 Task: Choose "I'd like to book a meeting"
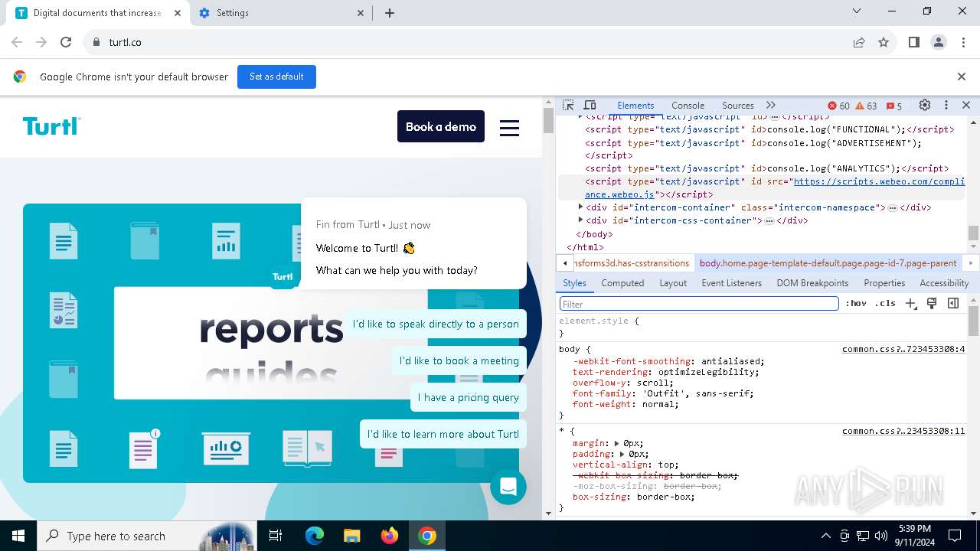[x=459, y=360]
